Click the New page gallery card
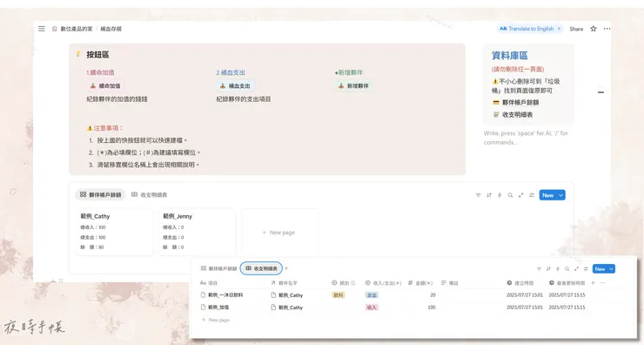 [279, 233]
